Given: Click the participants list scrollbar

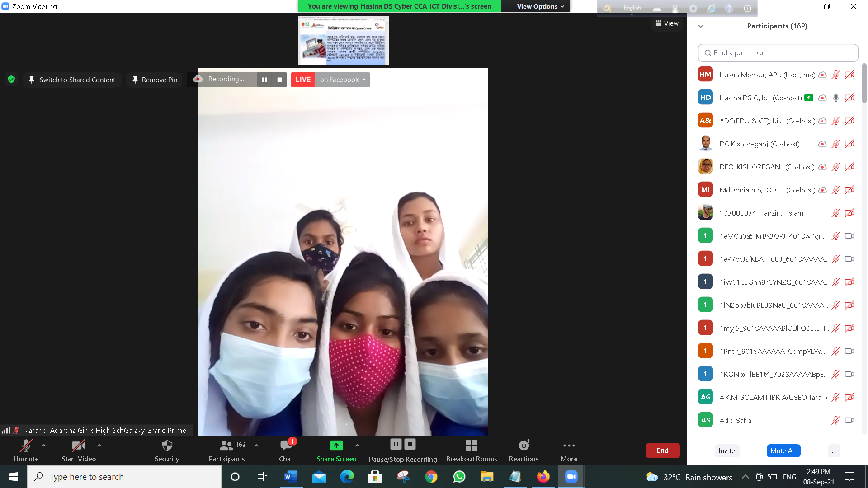Looking at the screenshot, I should 864,84.
